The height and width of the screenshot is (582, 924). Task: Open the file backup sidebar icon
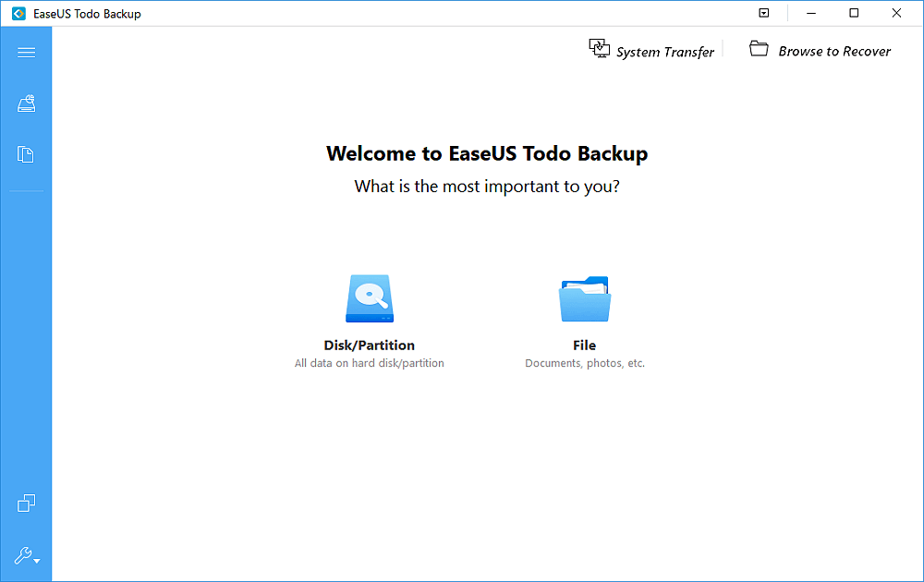pyautogui.click(x=26, y=154)
